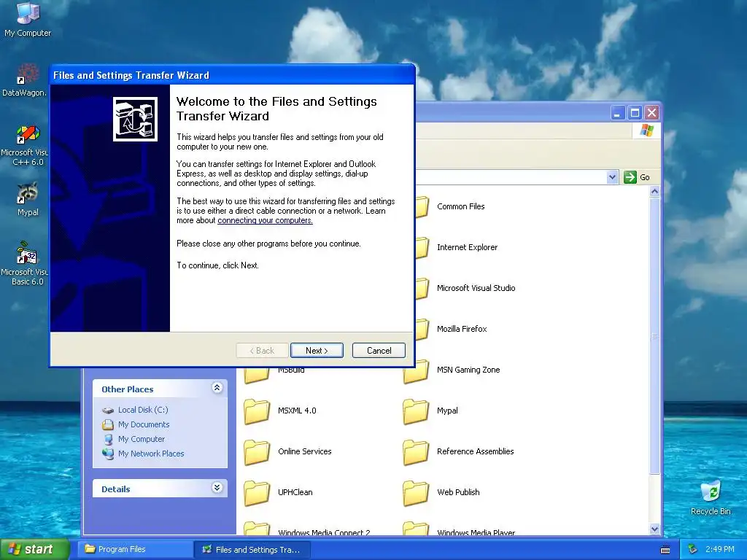Image resolution: width=747 pixels, height=560 pixels.
Task: Expand the Details panel
Action: pyautogui.click(x=217, y=488)
